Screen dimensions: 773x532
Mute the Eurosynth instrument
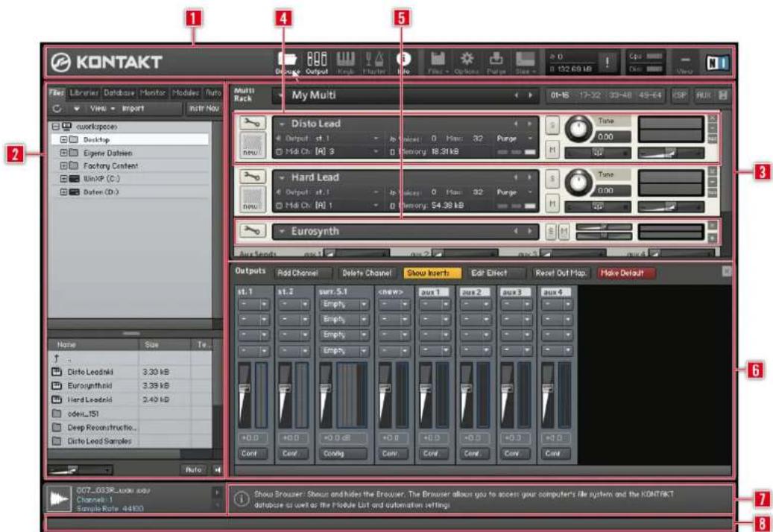[x=564, y=232]
